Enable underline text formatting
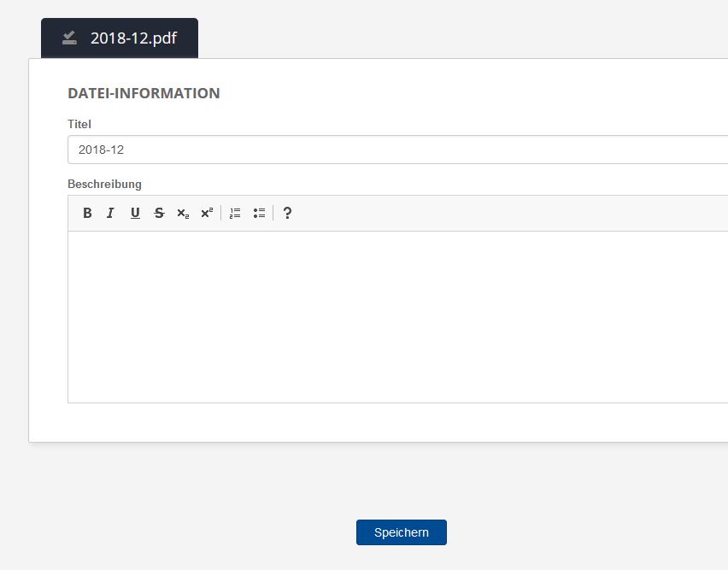 click(x=135, y=214)
